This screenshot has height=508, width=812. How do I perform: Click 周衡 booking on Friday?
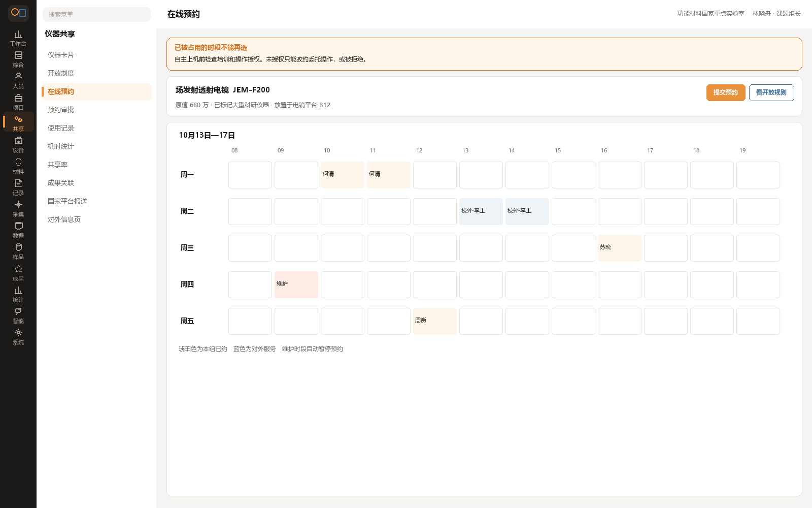click(x=435, y=321)
